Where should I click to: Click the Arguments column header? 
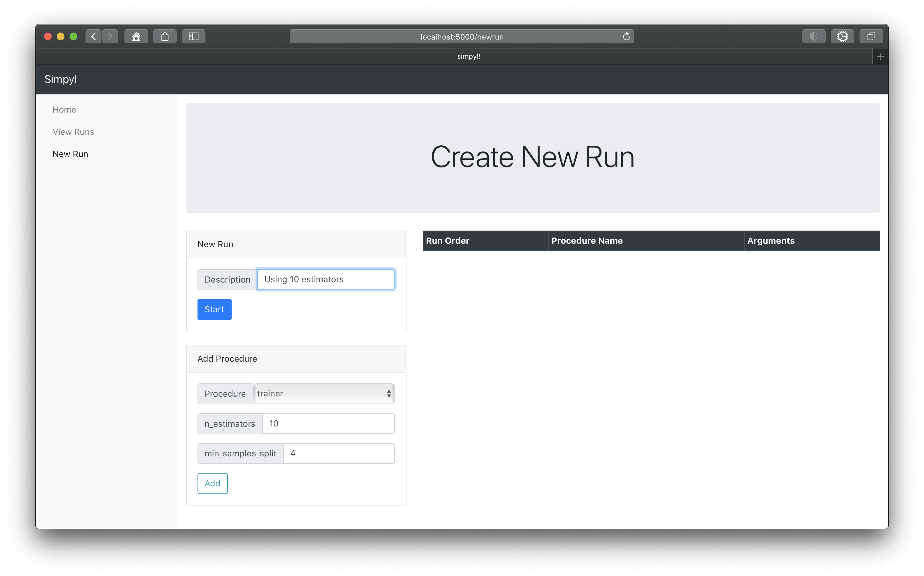coord(812,241)
